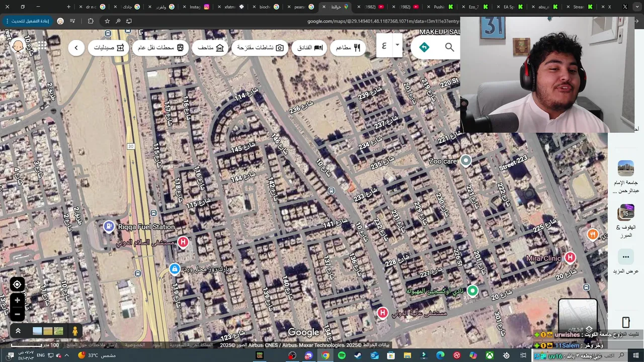644x362 pixels.
Task: Toggle the public transit stations chip
Action: tap(160, 48)
